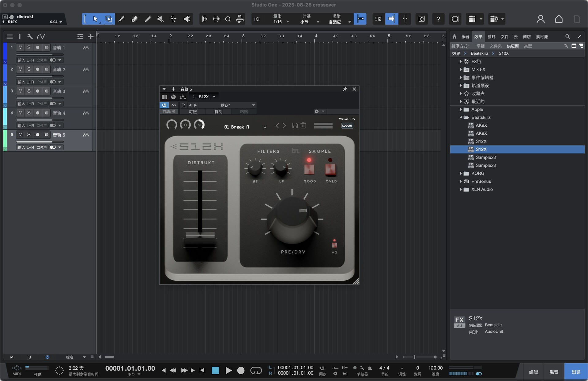Image resolution: width=588 pixels, height=381 pixels.
Task: Open the browser search magnifier
Action: pos(567,37)
